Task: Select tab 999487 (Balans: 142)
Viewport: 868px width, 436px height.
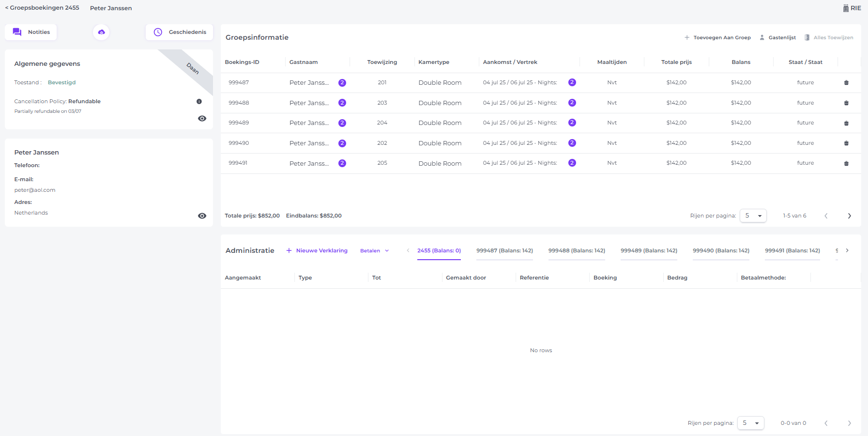Action: [x=504, y=250]
